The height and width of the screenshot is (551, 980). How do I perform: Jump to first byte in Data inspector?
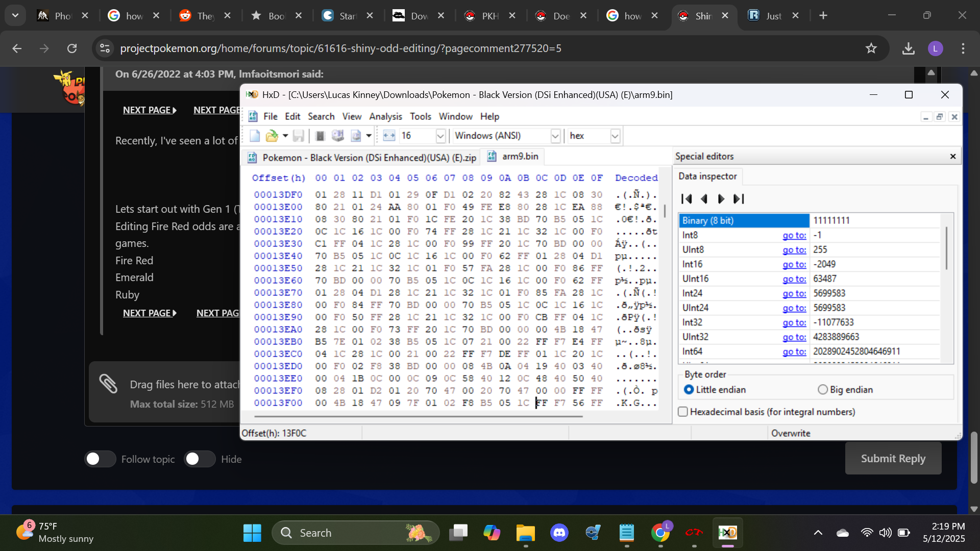pos(687,199)
